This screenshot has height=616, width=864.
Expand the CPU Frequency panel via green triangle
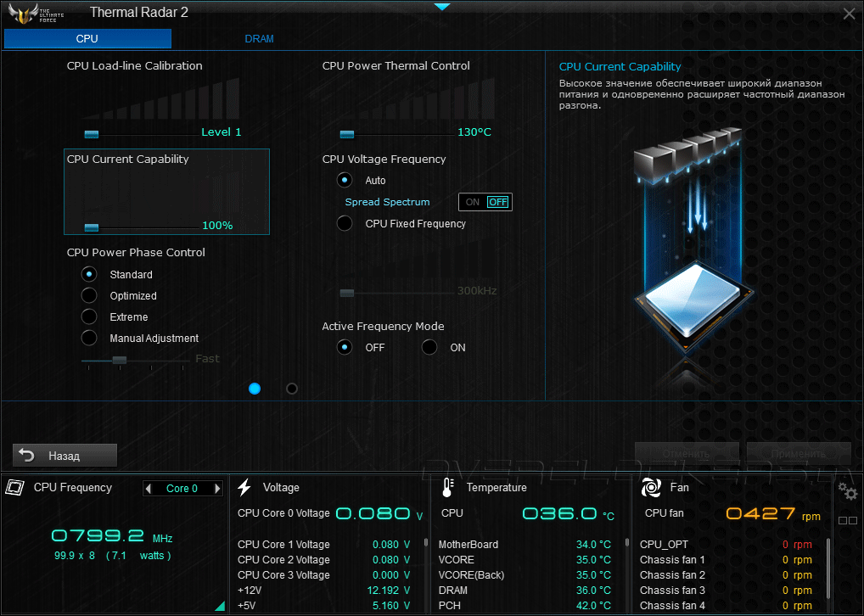[220, 606]
